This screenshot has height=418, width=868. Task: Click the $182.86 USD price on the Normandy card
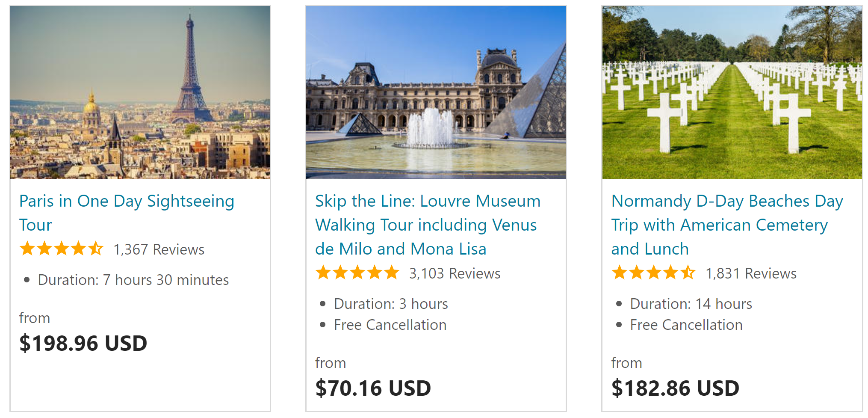point(675,388)
